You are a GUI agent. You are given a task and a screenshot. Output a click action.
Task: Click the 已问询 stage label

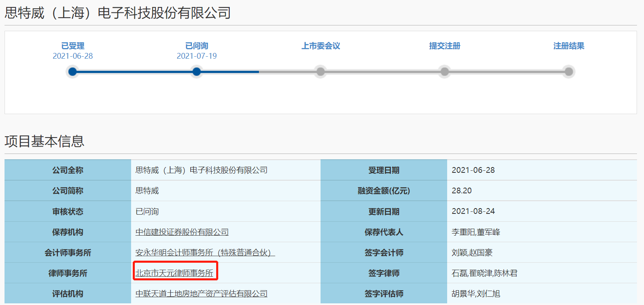click(x=197, y=46)
